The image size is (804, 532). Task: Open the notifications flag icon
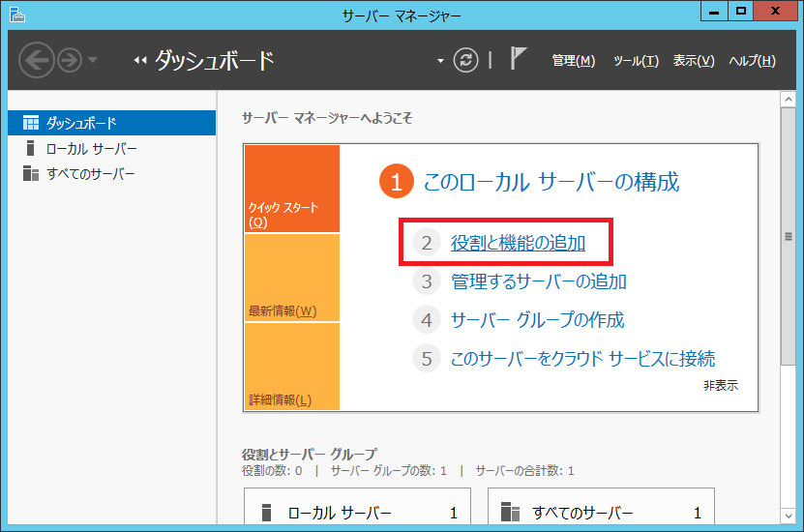pos(519,59)
